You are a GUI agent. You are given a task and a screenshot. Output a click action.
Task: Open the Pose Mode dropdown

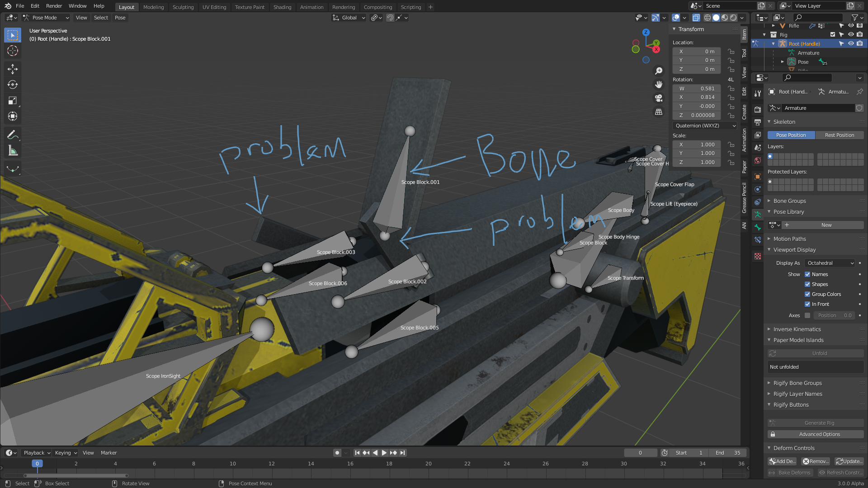(x=46, y=18)
